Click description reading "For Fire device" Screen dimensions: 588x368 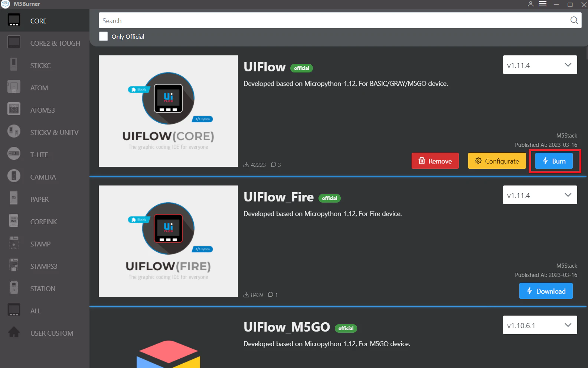click(323, 214)
